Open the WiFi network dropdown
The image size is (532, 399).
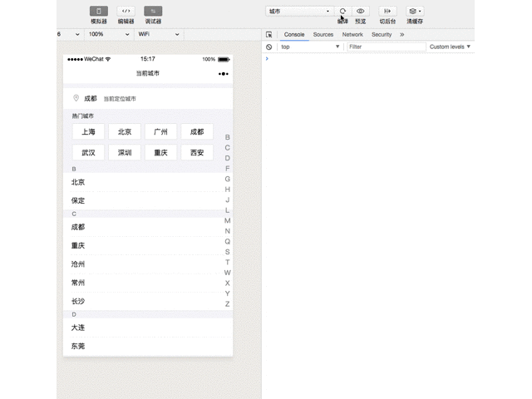tap(158, 34)
